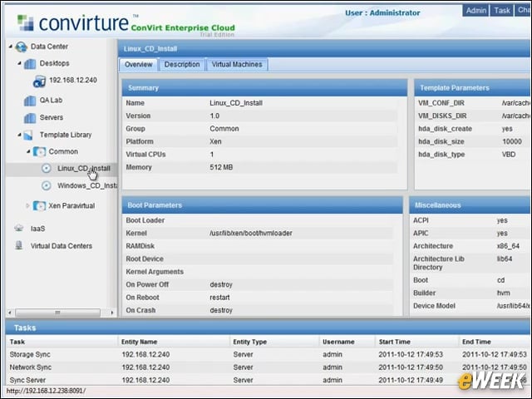Viewport: 532px width, 399px height.
Task: Sort by Entity Type column header
Action: [x=274, y=342]
